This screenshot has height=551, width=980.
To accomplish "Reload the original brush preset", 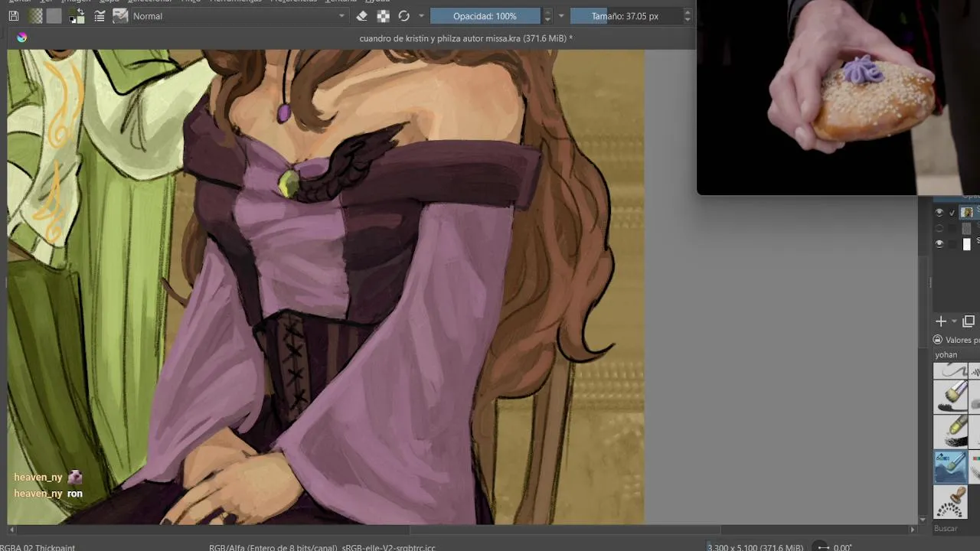I will coord(403,15).
